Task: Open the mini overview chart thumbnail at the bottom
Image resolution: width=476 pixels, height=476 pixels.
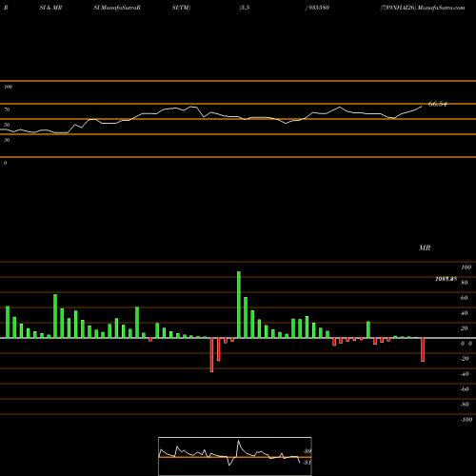Action: coord(235,456)
